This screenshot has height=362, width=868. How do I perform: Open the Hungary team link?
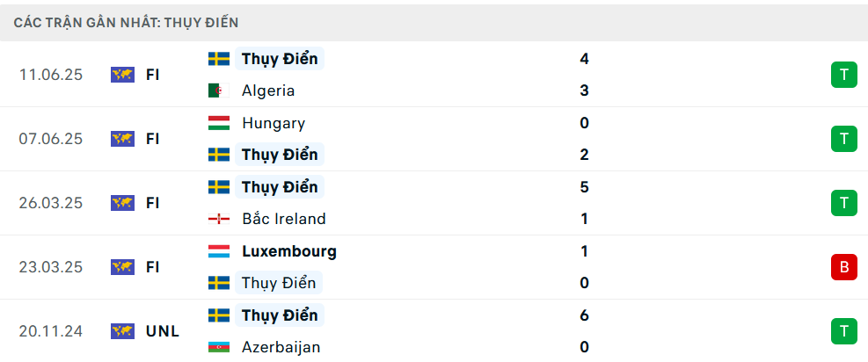point(274,123)
